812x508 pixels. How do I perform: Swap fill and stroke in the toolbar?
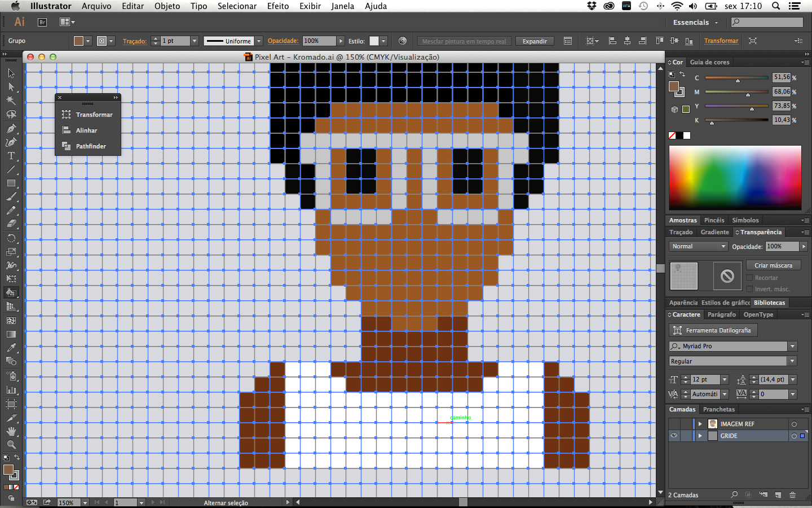tap(17, 457)
